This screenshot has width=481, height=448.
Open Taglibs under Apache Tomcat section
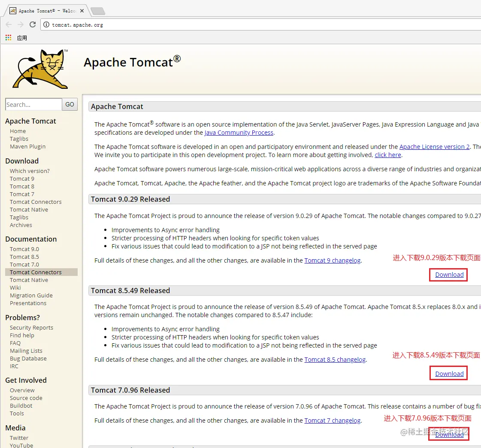click(19, 139)
